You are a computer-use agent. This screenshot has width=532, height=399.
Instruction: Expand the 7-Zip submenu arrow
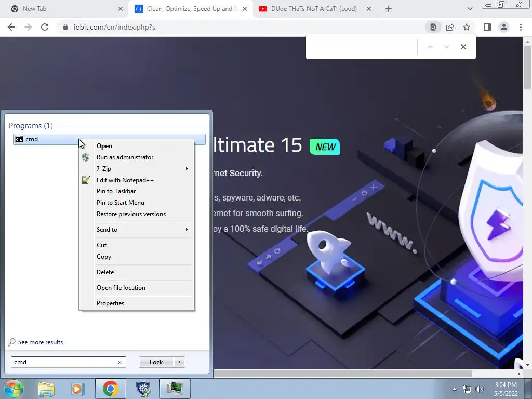(187, 169)
